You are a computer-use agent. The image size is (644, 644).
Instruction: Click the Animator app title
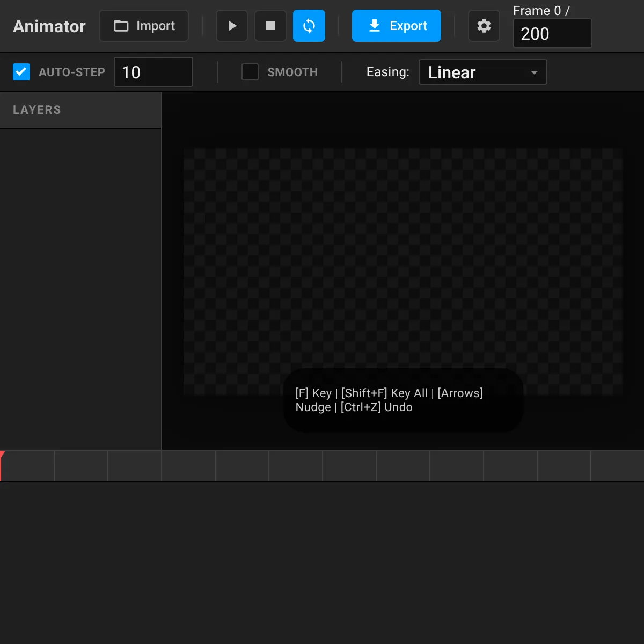[x=49, y=26]
